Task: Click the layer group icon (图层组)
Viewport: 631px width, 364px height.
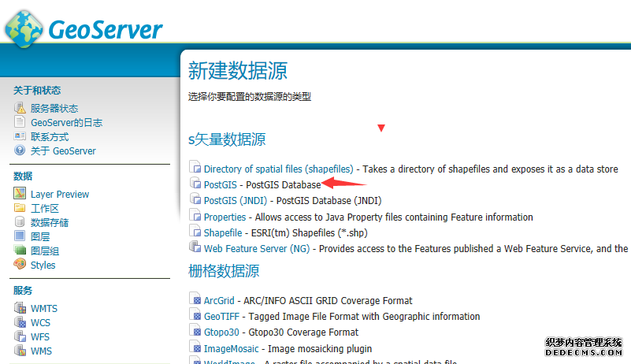Action: pos(20,251)
